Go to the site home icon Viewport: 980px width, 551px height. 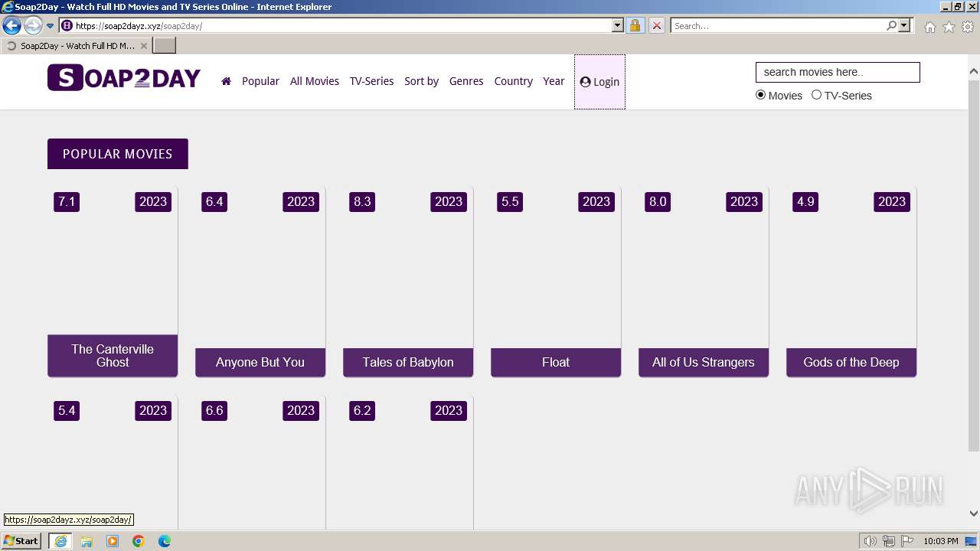pyautogui.click(x=226, y=81)
